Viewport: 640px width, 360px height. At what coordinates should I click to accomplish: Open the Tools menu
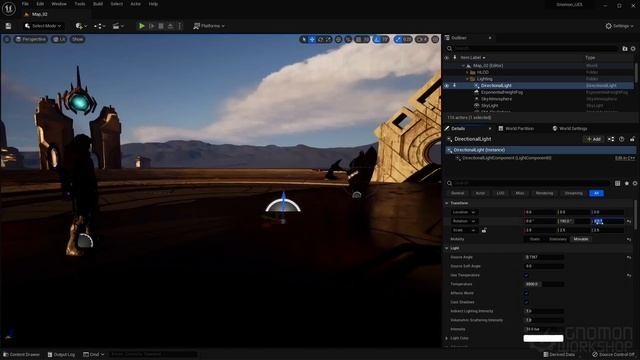click(80, 4)
